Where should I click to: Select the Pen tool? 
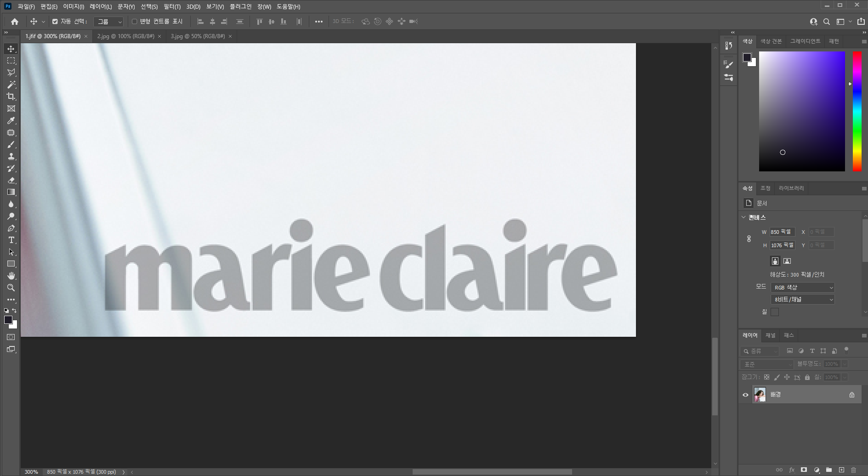(x=11, y=228)
